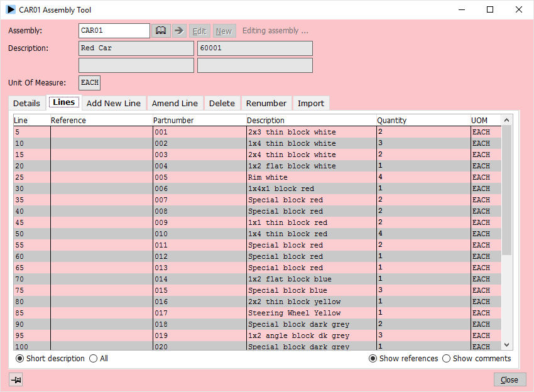Select the Show comments radio button

pos(446,358)
